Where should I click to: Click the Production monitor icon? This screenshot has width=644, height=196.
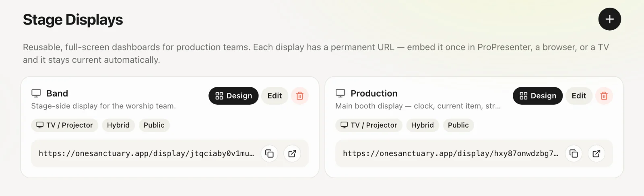[341, 93]
